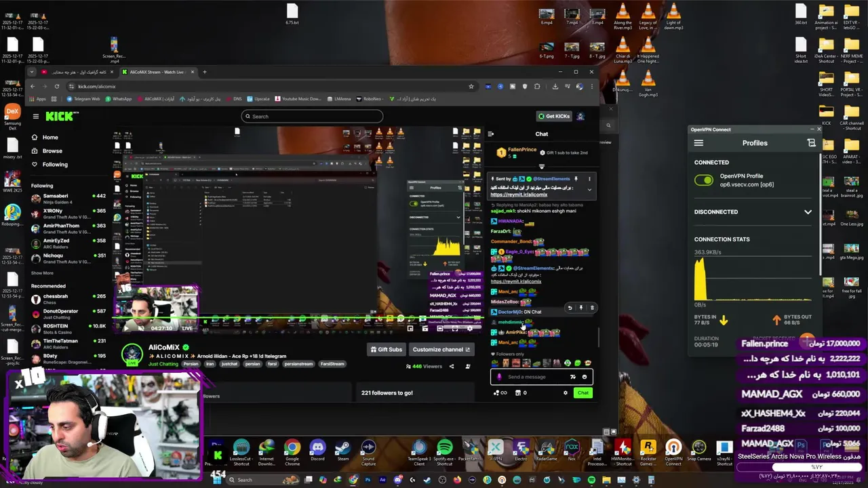Click the Get KICKs button
Image resolution: width=868 pixels, height=488 pixels.
(554, 117)
